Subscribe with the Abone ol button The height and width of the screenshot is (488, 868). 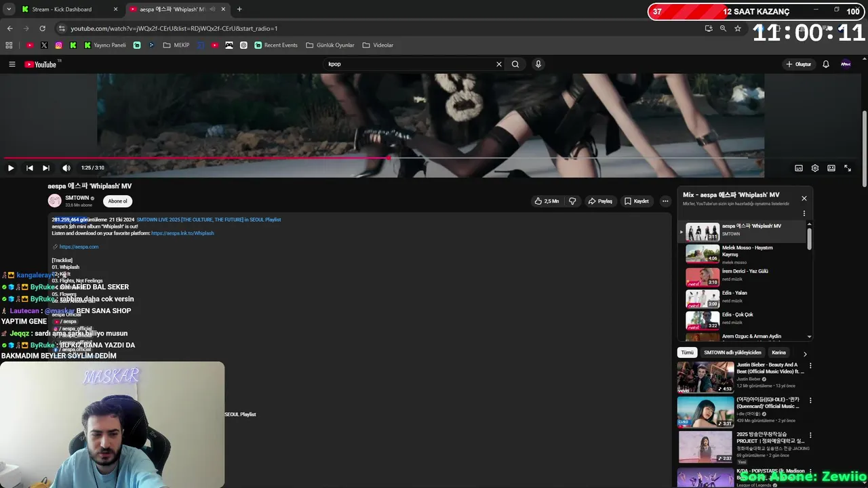pos(117,201)
